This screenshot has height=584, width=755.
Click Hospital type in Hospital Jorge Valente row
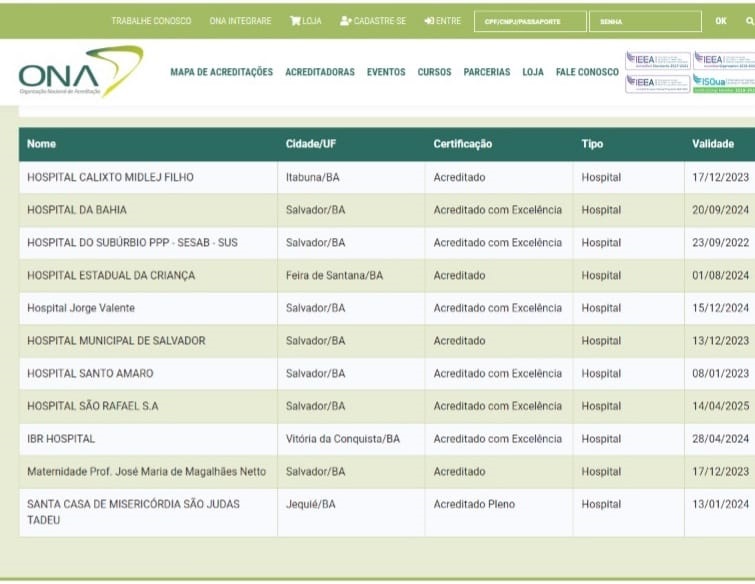[601, 308]
